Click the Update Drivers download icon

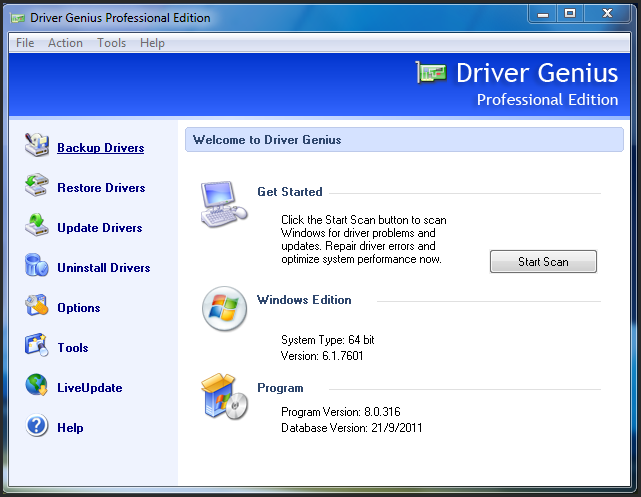(36, 225)
